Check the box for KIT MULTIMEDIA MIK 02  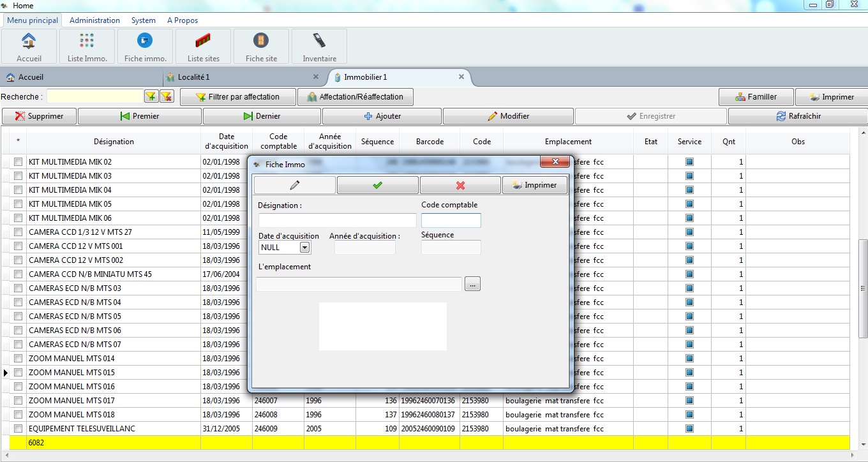[18, 162]
